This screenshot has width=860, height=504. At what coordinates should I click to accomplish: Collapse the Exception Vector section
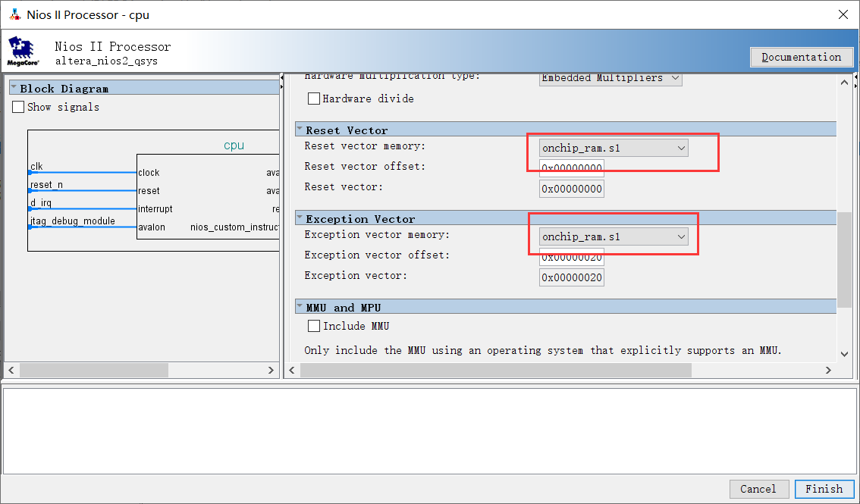(x=301, y=218)
